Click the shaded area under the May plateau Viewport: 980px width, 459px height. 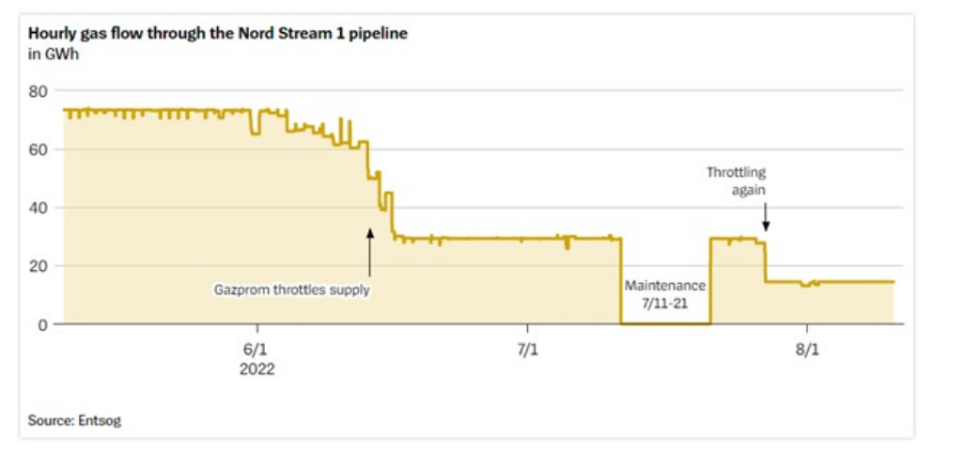[150, 216]
